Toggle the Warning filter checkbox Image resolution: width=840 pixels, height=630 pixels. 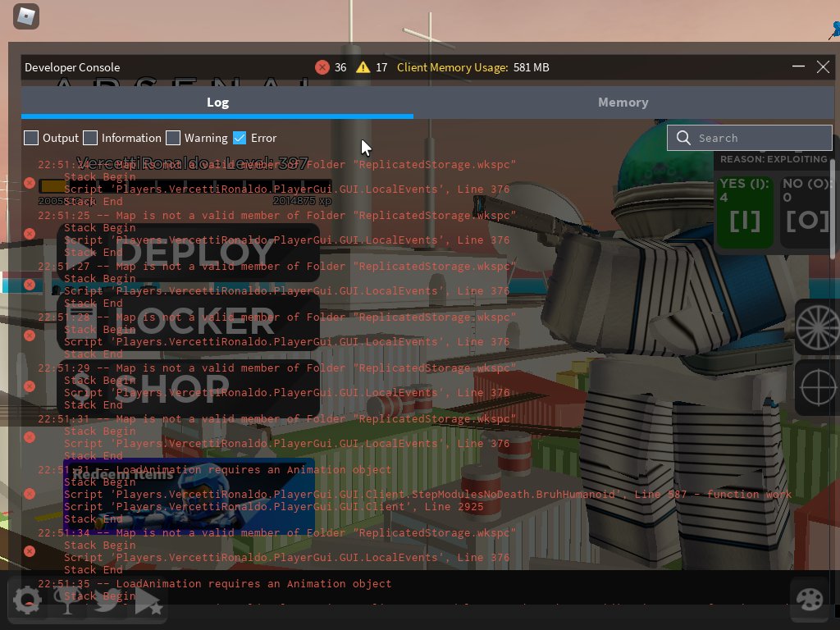click(173, 138)
